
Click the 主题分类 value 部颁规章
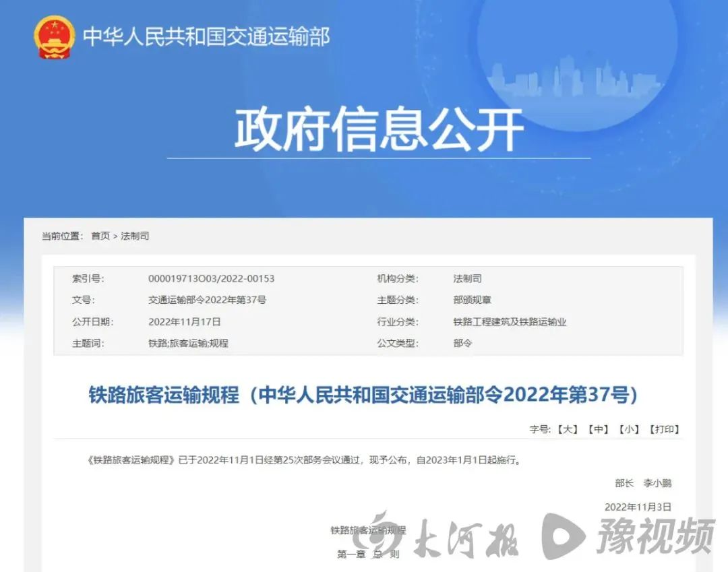[x=473, y=300]
